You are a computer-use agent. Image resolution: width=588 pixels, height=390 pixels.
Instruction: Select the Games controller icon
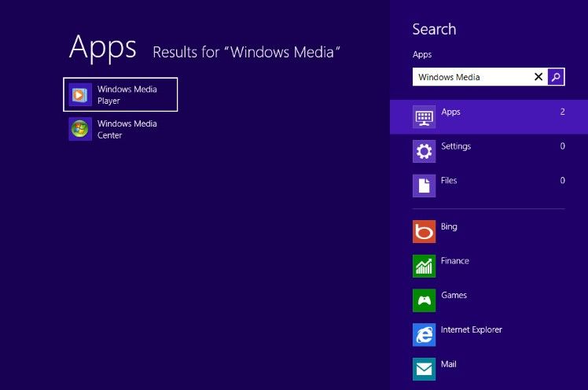[424, 300]
